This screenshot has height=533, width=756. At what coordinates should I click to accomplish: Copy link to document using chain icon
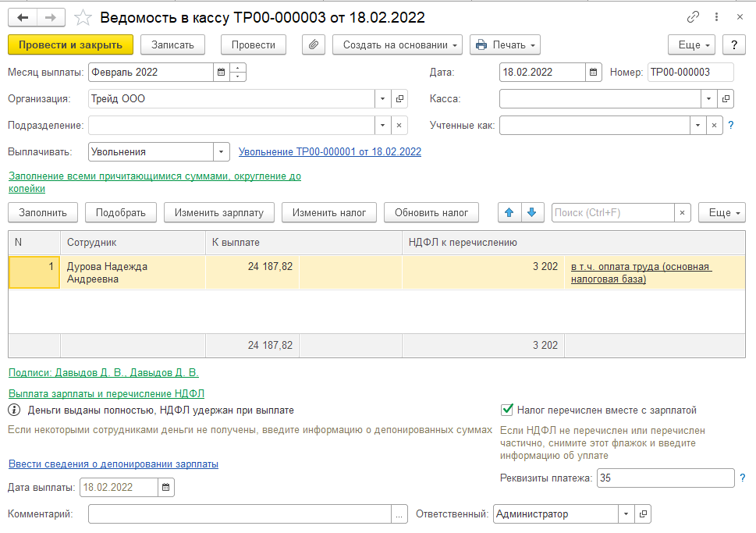(x=693, y=17)
